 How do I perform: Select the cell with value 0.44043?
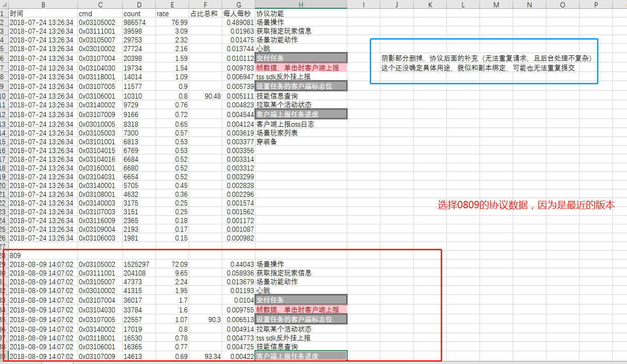pyautogui.click(x=238, y=264)
